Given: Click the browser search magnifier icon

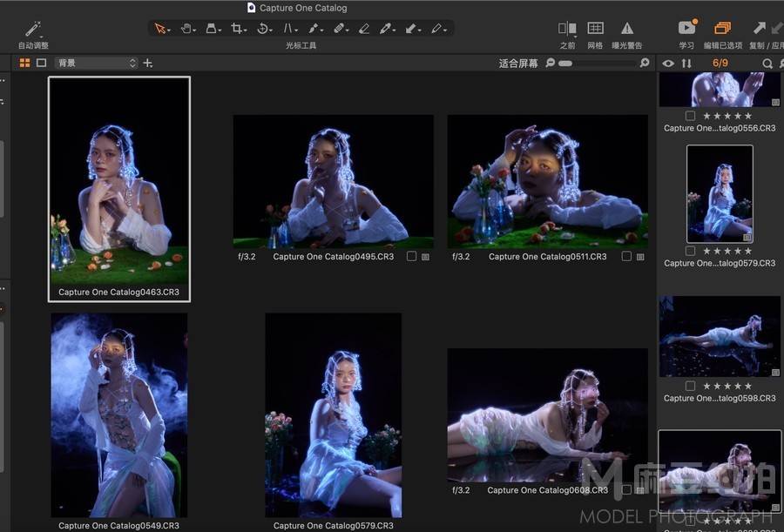Looking at the screenshot, I should (767, 64).
